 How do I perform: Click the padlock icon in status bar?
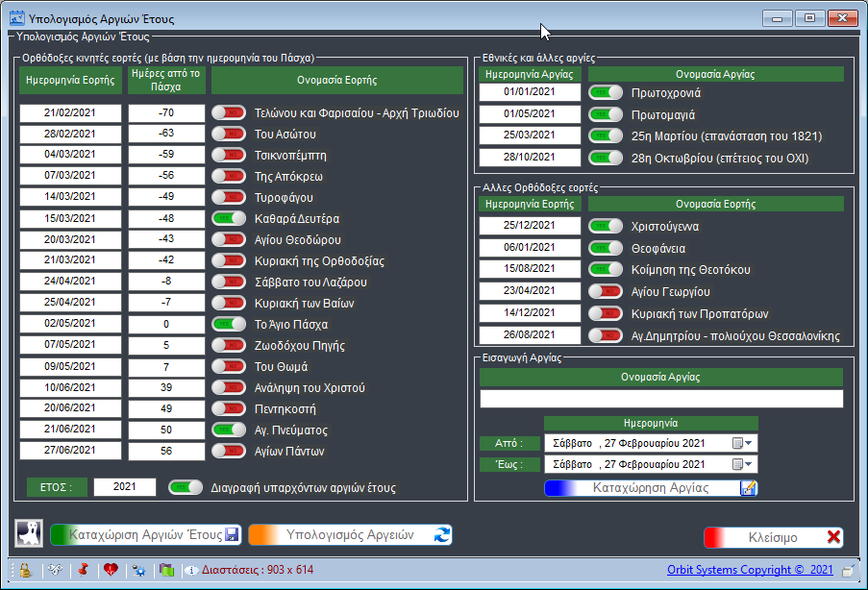[26, 570]
